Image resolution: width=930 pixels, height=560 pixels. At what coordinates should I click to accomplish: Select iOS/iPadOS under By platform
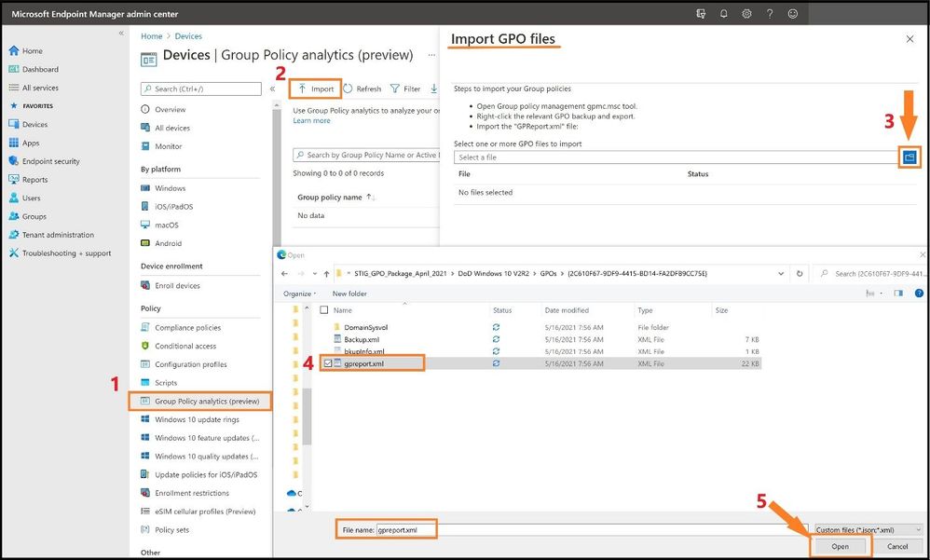173,207
